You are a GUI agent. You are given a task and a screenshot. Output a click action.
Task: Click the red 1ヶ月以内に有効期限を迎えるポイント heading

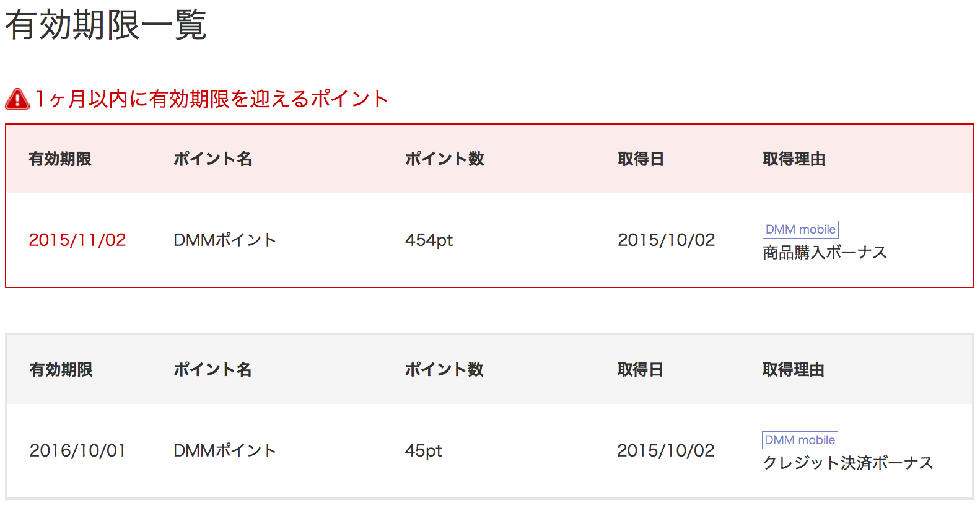(212, 99)
